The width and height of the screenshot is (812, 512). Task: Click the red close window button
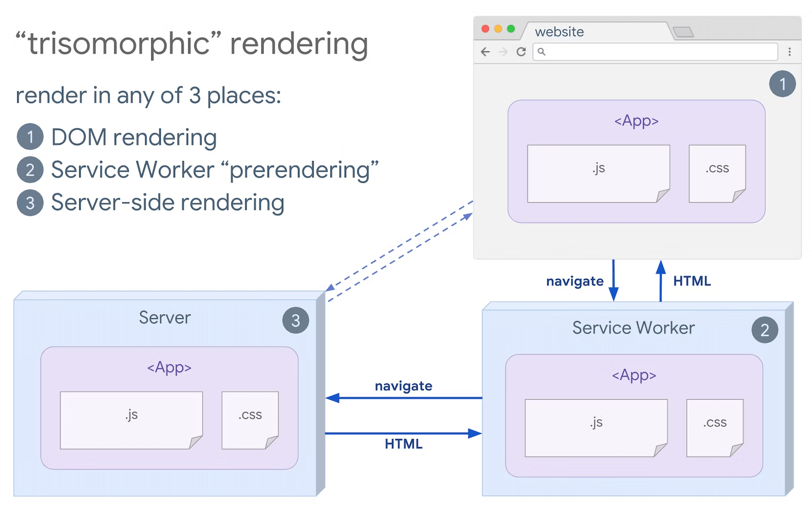click(x=485, y=29)
